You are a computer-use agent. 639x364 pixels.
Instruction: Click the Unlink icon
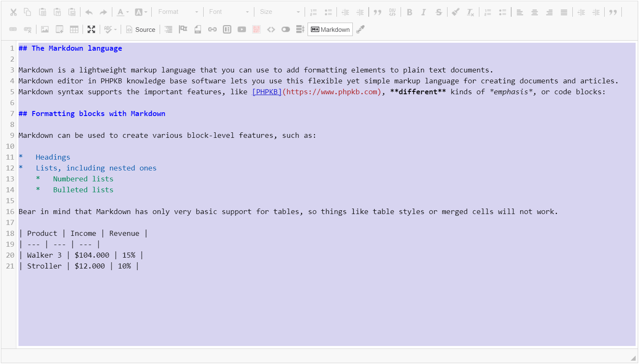pos(28,29)
